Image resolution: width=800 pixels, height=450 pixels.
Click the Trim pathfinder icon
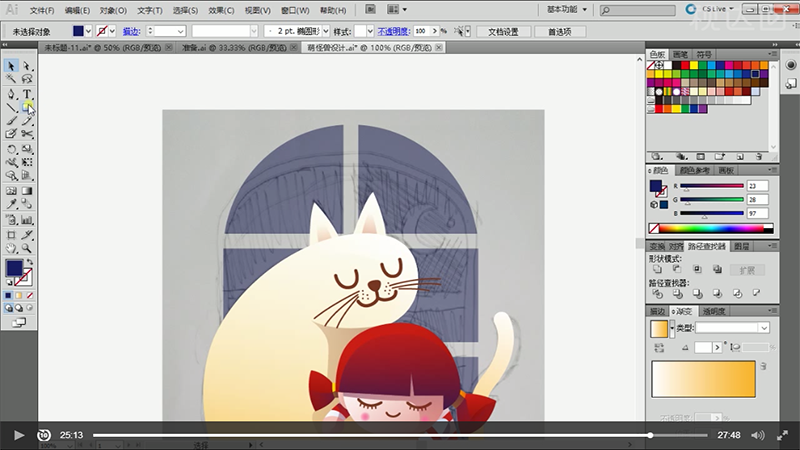pyautogui.click(x=677, y=293)
